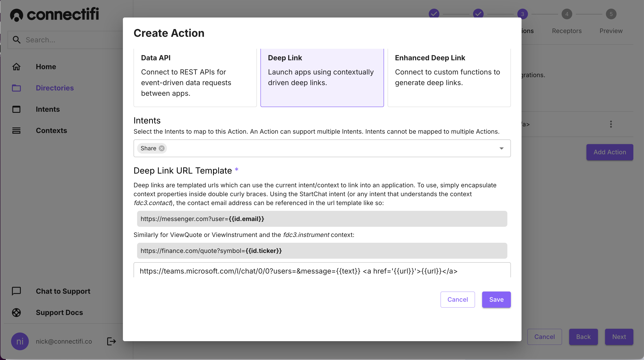Image resolution: width=644 pixels, height=360 pixels.
Task: Click step 3 circle in wizard
Action: (522, 14)
